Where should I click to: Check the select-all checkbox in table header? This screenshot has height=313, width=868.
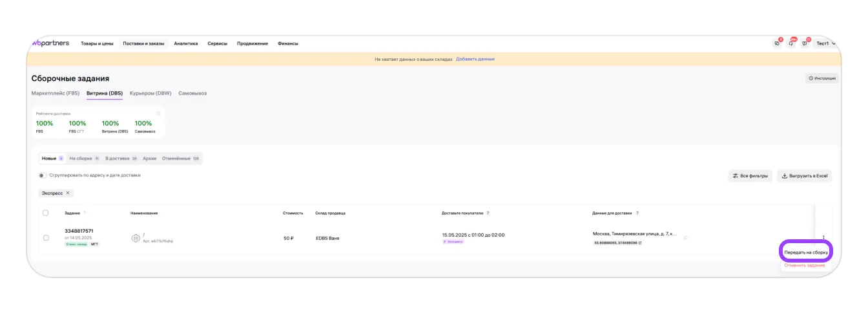click(46, 213)
